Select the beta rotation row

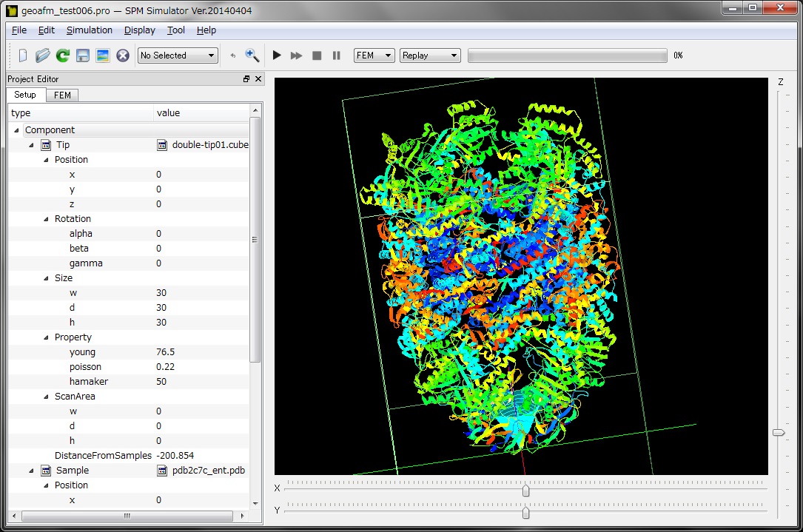coord(129,249)
